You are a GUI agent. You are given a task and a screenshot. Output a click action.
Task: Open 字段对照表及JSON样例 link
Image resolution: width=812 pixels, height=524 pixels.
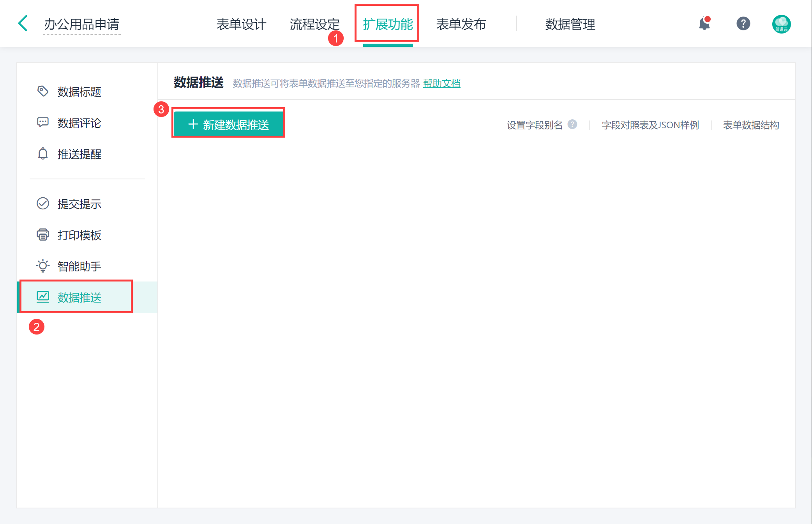tap(650, 125)
